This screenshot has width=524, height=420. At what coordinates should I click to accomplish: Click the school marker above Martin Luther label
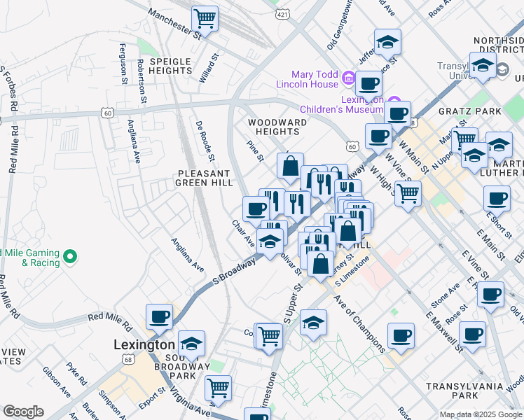click(x=499, y=145)
